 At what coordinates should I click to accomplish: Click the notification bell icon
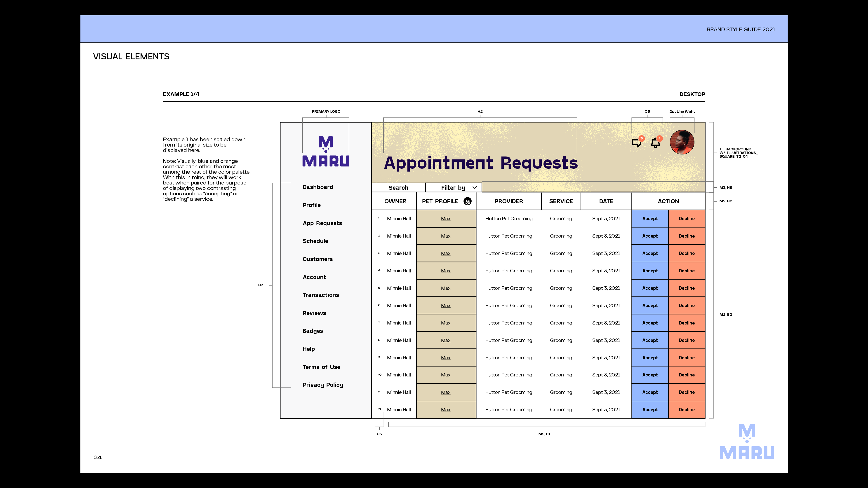pyautogui.click(x=655, y=143)
